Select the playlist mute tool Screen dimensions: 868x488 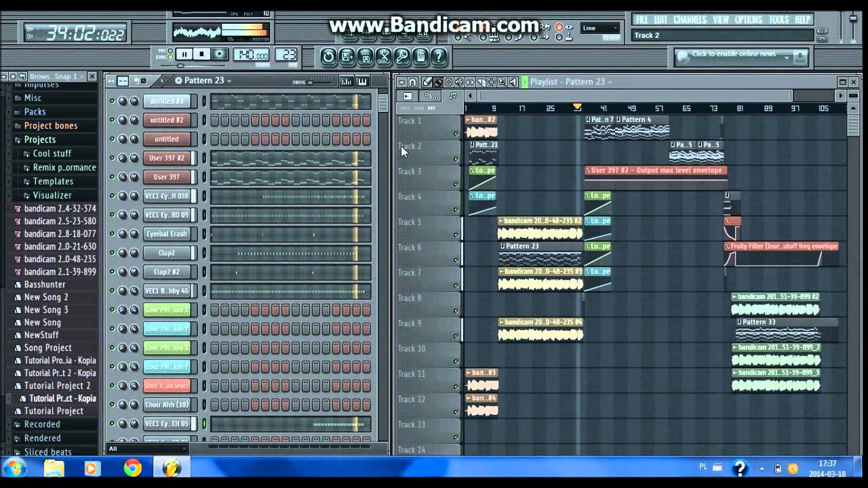coord(459,82)
